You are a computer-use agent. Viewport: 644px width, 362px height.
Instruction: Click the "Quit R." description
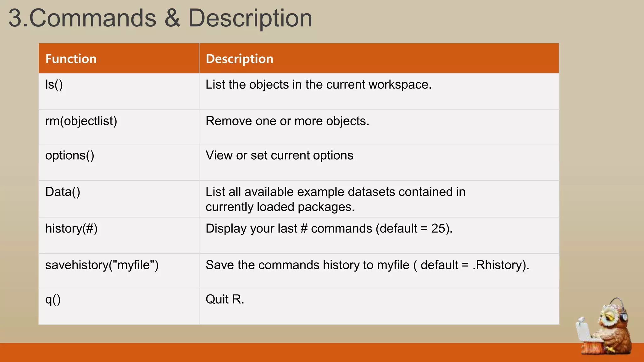click(225, 299)
